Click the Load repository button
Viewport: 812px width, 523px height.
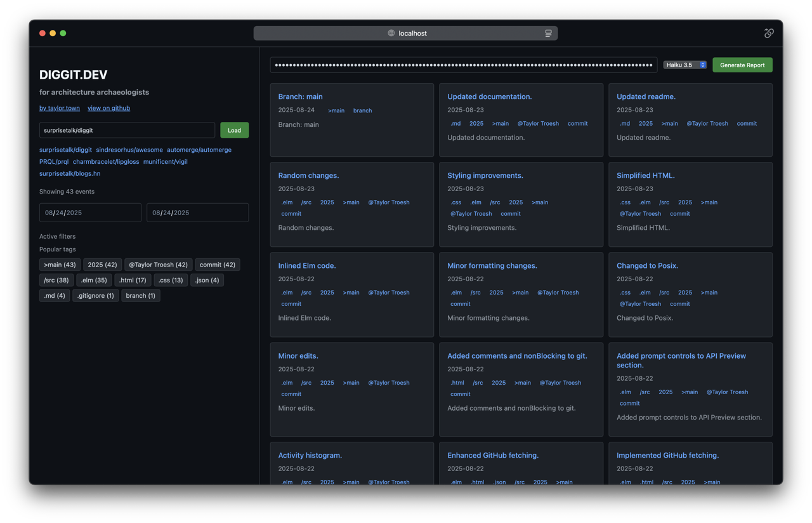234,130
